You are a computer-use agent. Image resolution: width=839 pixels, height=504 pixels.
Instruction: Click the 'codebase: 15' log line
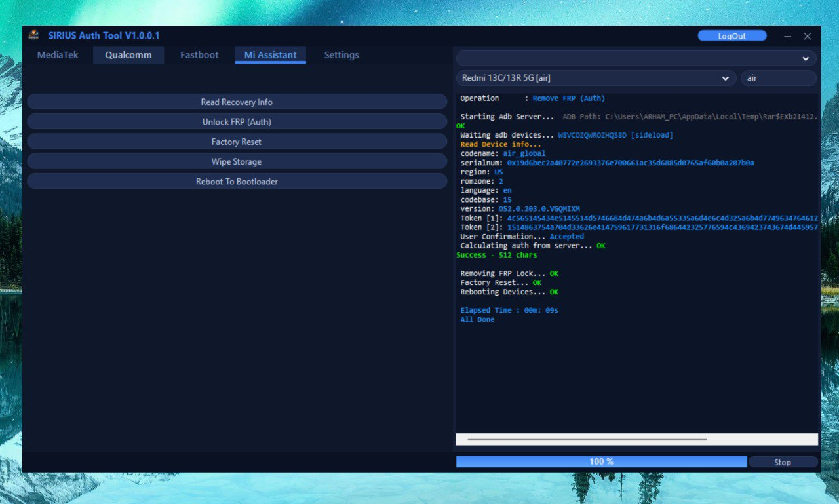point(486,199)
